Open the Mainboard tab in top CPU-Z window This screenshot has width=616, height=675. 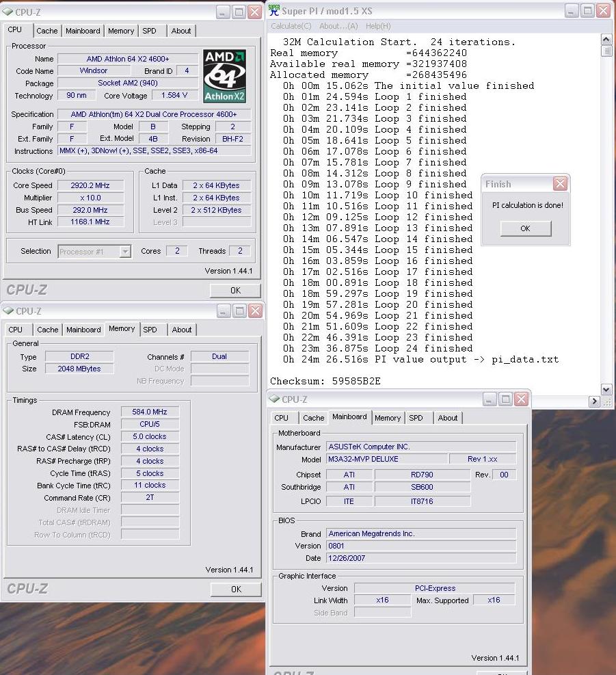tap(83, 31)
